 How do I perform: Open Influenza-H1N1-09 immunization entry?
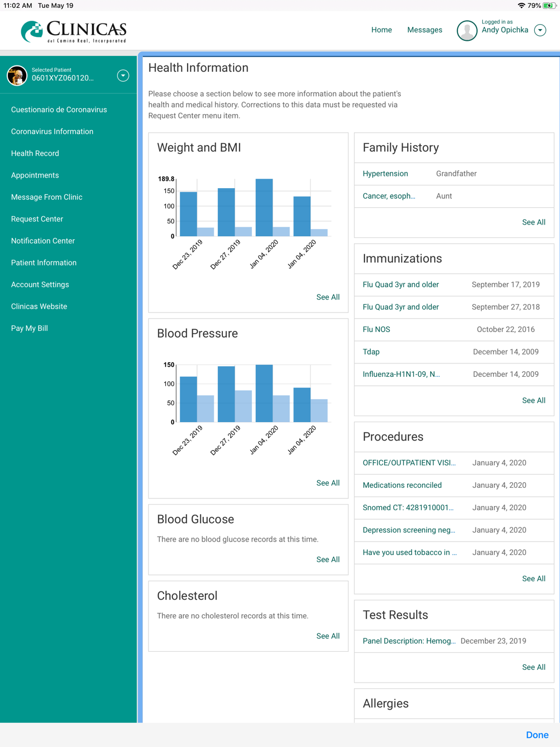coord(401,374)
